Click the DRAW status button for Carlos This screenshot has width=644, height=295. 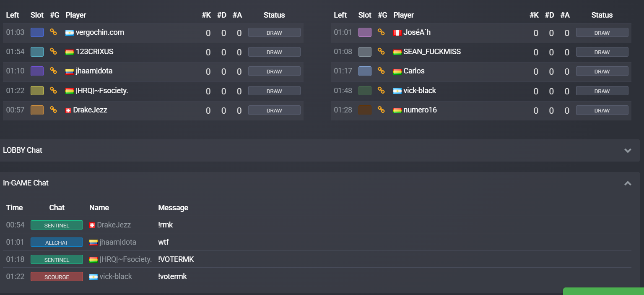[602, 71]
